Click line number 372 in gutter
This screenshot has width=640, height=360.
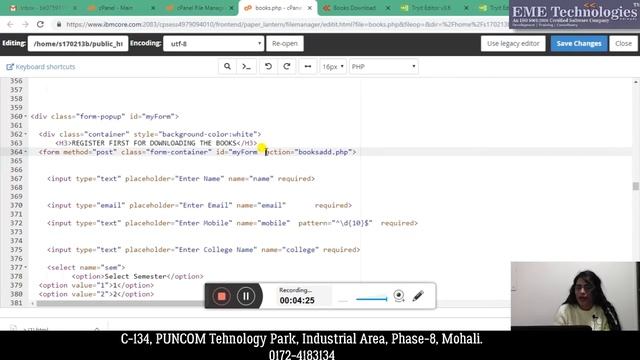tap(16, 223)
